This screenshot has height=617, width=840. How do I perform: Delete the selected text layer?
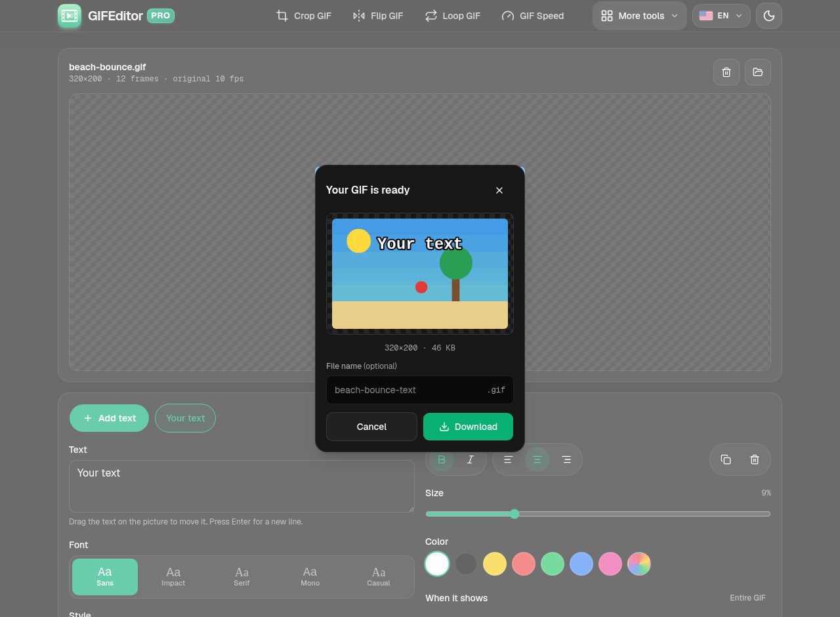pos(755,459)
